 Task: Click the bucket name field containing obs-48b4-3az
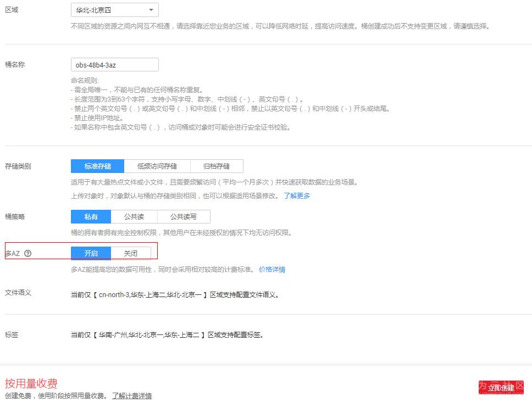(114, 64)
